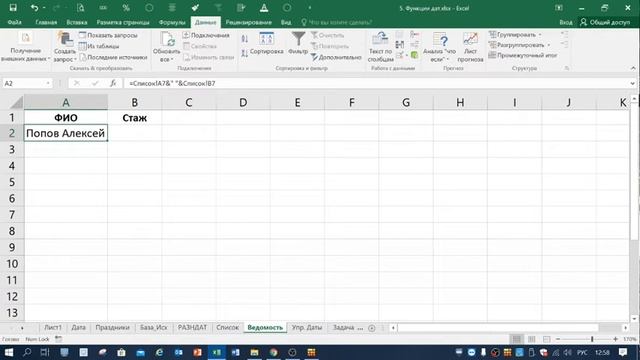Switch to the Формулы tab

tap(172, 22)
